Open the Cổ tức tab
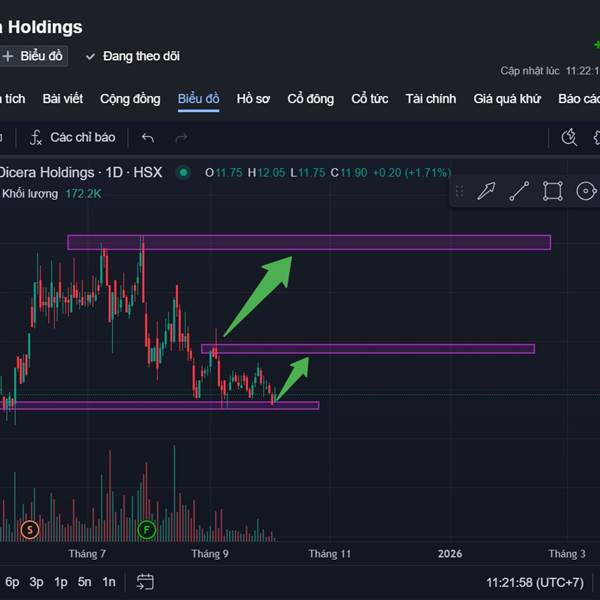 pos(370,99)
